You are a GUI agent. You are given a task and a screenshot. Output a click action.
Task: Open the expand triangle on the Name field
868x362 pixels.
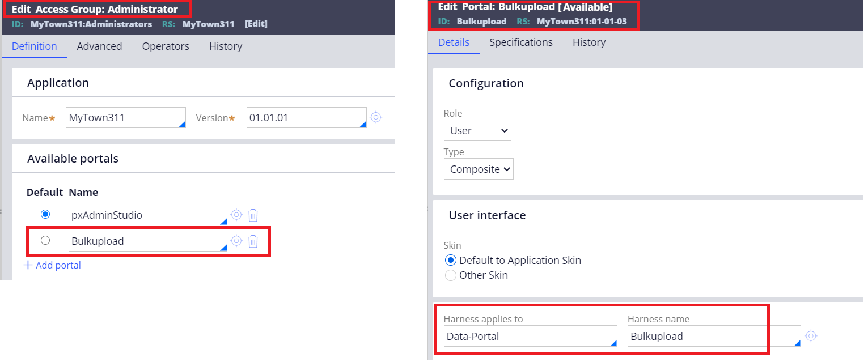click(x=183, y=123)
